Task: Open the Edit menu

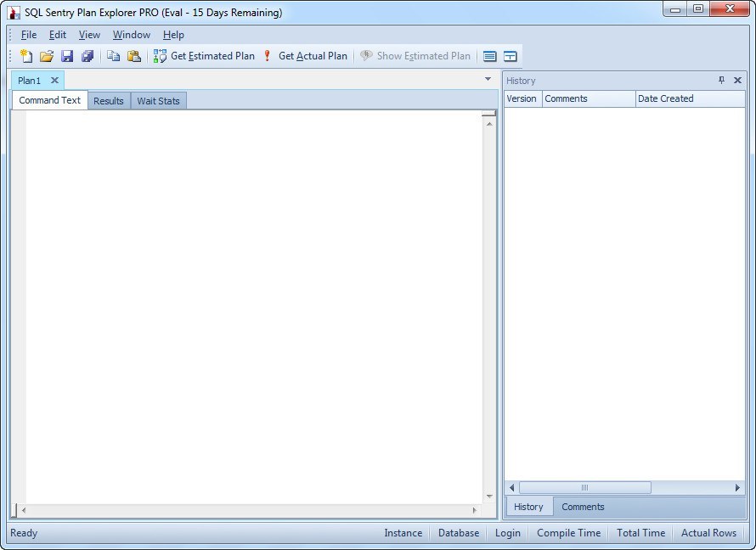Action: [x=58, y=35]
